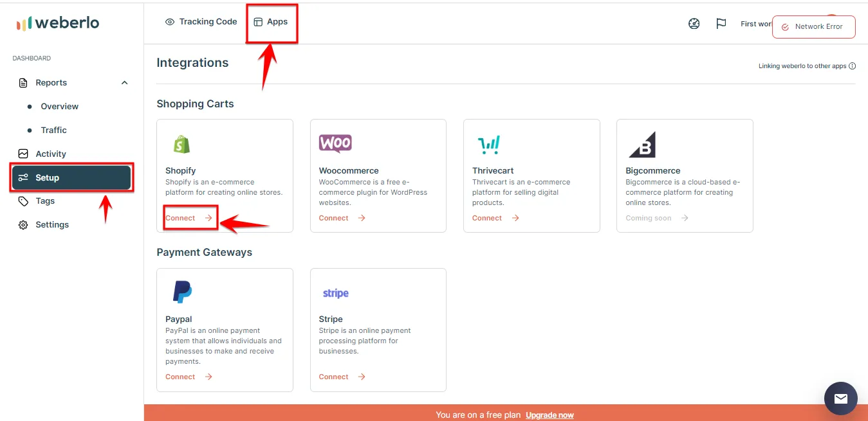Click the Shopify bag logo
The height and width of the screenshot is (421, 868).
(x=182, y=144)
